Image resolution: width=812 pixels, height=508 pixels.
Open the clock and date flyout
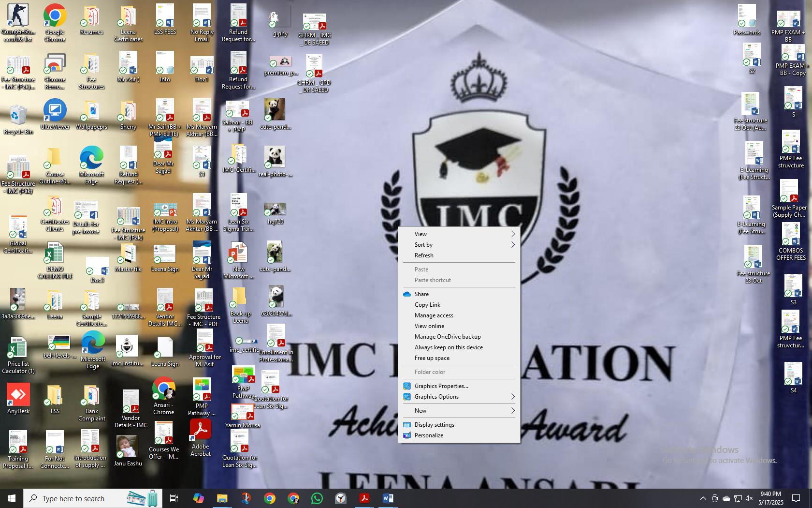pyautogui.click(x=771, y=498)
